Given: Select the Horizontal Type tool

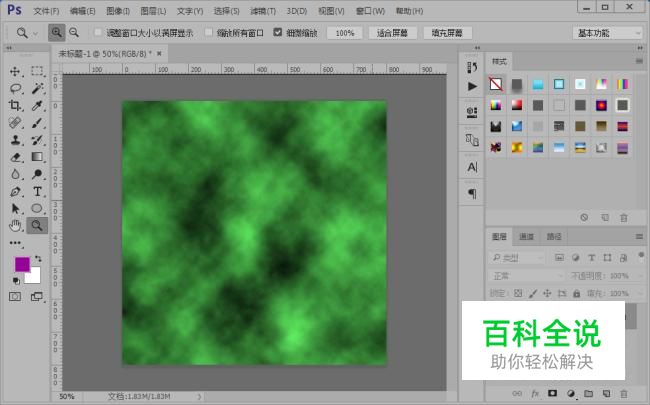Looking at the screenshot, I should [x=37, y=192].
